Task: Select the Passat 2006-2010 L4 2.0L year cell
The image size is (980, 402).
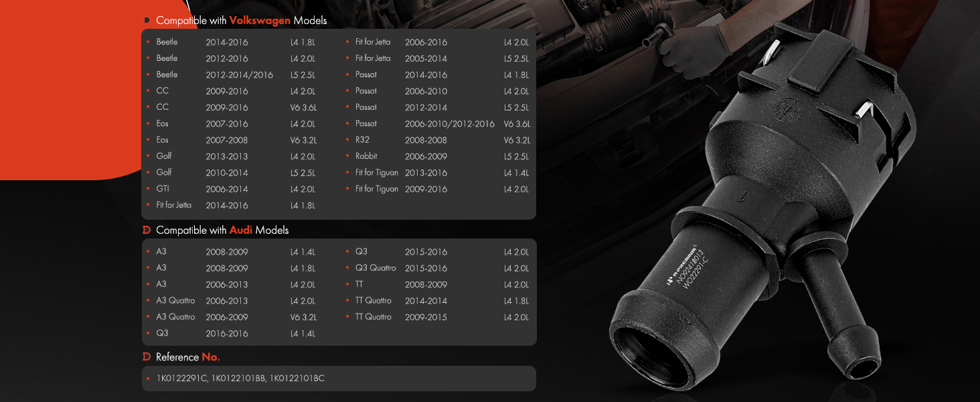Action: click(426, 91)
